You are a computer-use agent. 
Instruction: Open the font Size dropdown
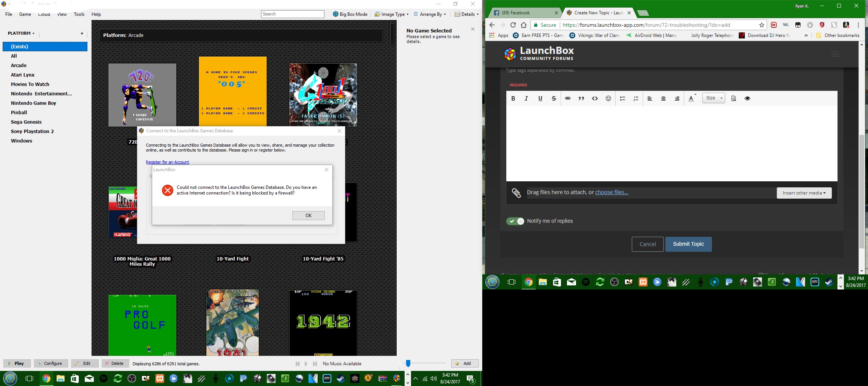tap(714, 98)
